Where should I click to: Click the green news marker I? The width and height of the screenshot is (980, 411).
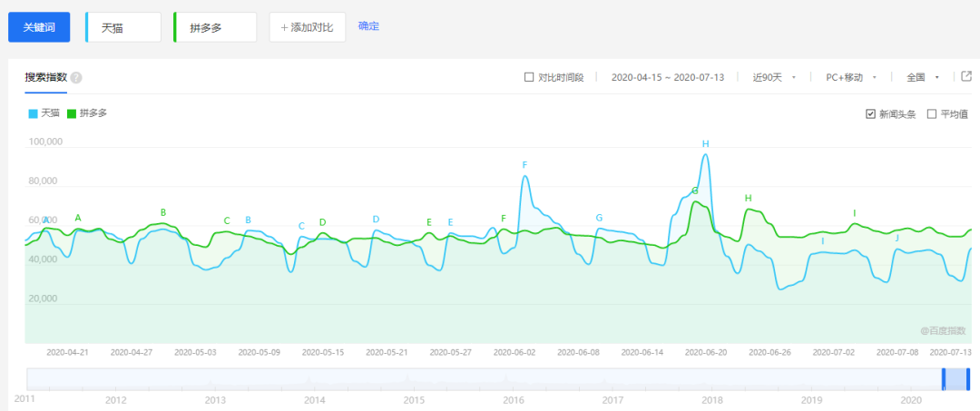(855, 213)
